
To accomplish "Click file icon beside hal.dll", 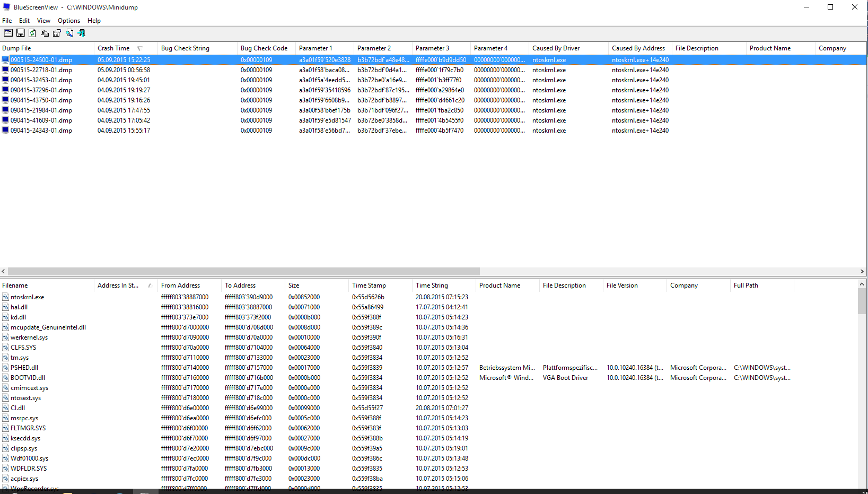I will [x=5, y=307].
